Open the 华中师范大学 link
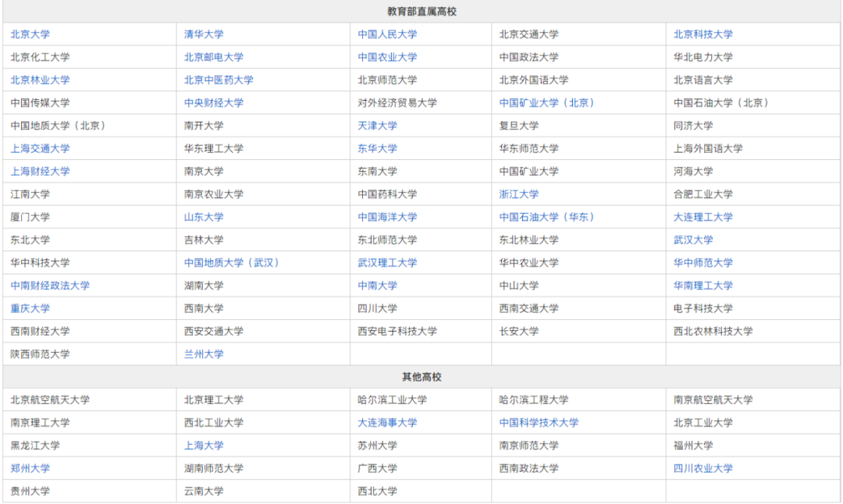843x504 pixels. click(x=702, y=263)
